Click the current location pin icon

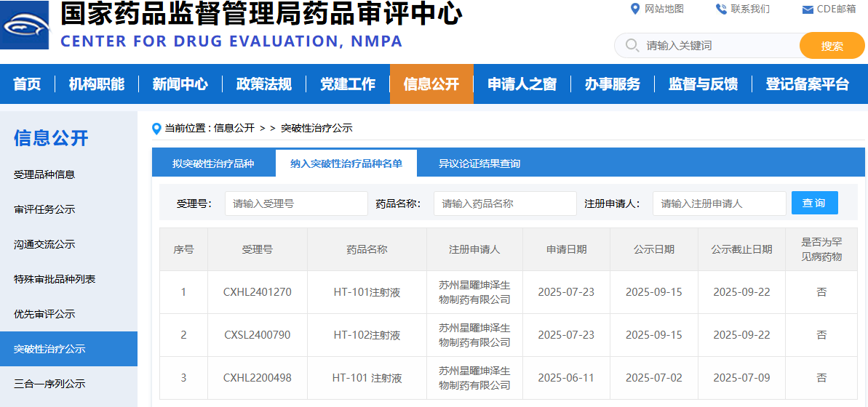(156, 129)
